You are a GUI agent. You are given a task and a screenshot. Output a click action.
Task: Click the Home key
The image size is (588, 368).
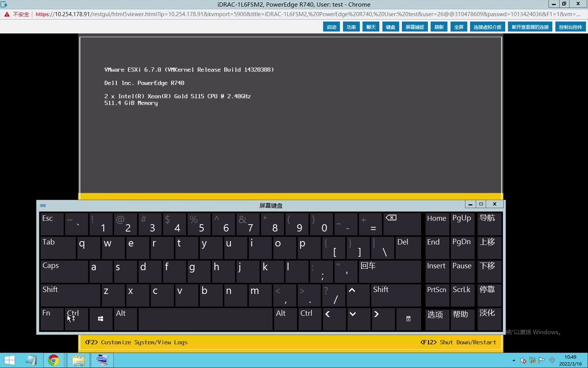(437, 224)
